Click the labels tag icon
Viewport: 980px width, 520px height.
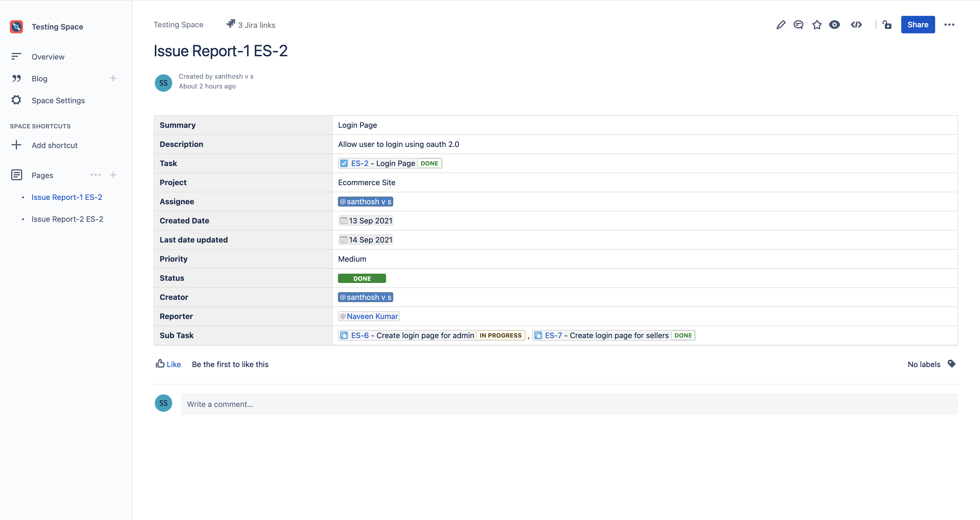(952, 364)
